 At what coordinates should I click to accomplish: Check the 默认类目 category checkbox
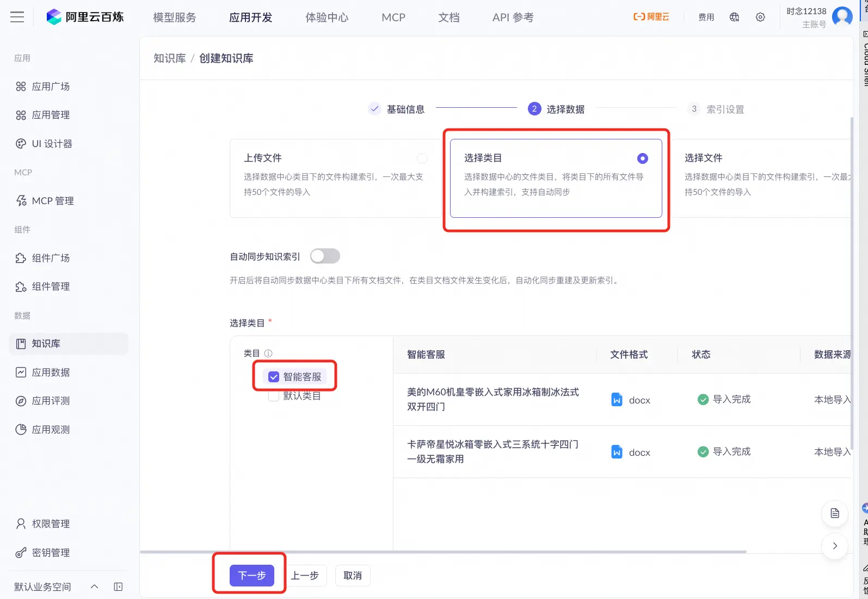[x=274, y=396]
